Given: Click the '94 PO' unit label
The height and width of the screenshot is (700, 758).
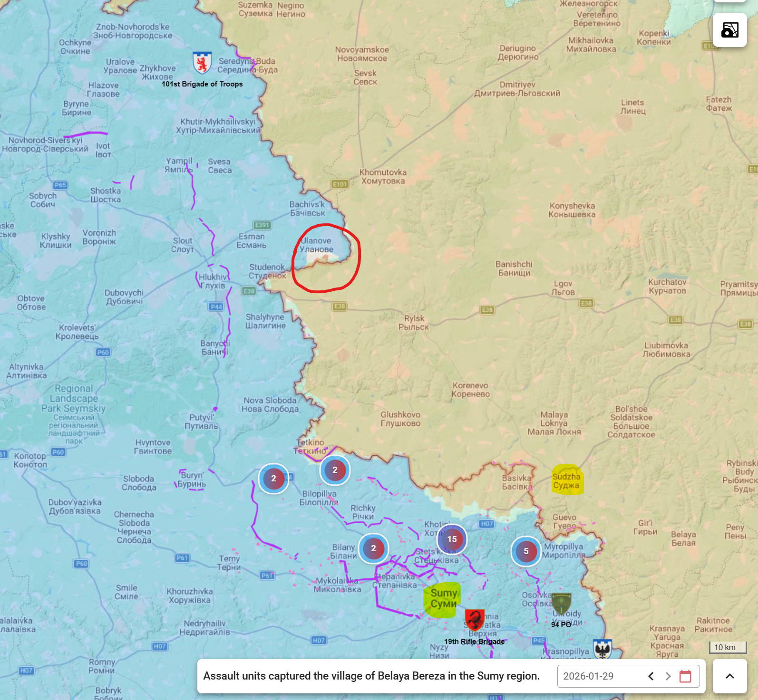Looking at the screenshot, I should [561, 624].
